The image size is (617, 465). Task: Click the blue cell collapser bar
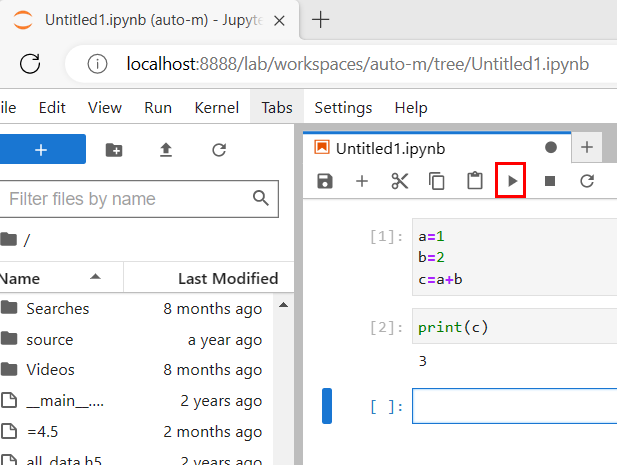[327, 406]
